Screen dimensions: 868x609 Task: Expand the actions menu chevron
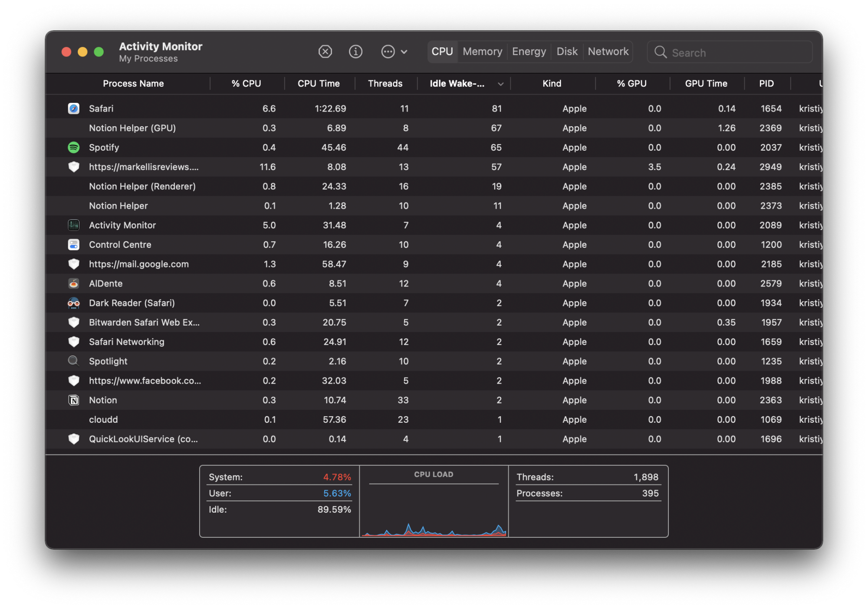point(404,52)
